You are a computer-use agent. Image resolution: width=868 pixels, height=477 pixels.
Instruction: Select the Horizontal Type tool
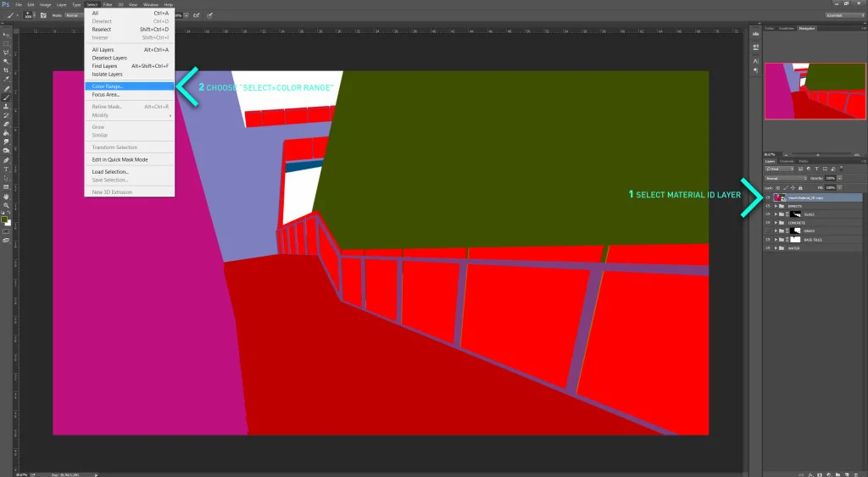pyautogui.click(x=7, y=169)
